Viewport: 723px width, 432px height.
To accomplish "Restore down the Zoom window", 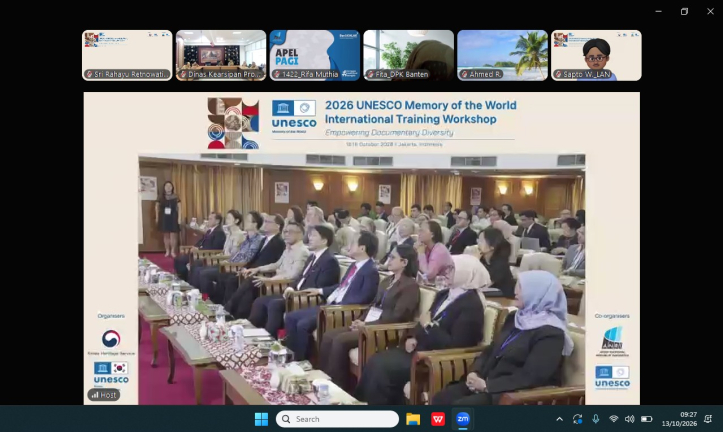I will (684, 12).
